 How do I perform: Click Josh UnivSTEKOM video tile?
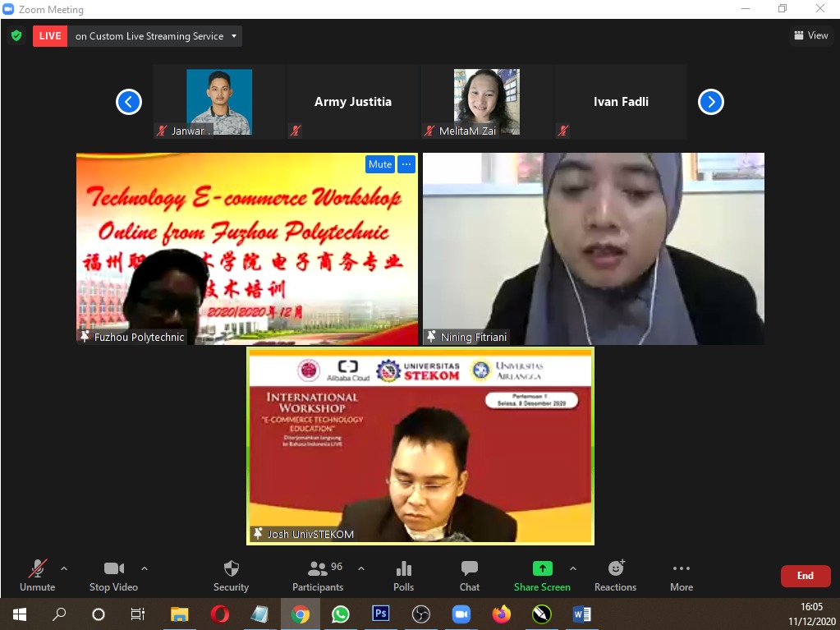tap(420, 446)
